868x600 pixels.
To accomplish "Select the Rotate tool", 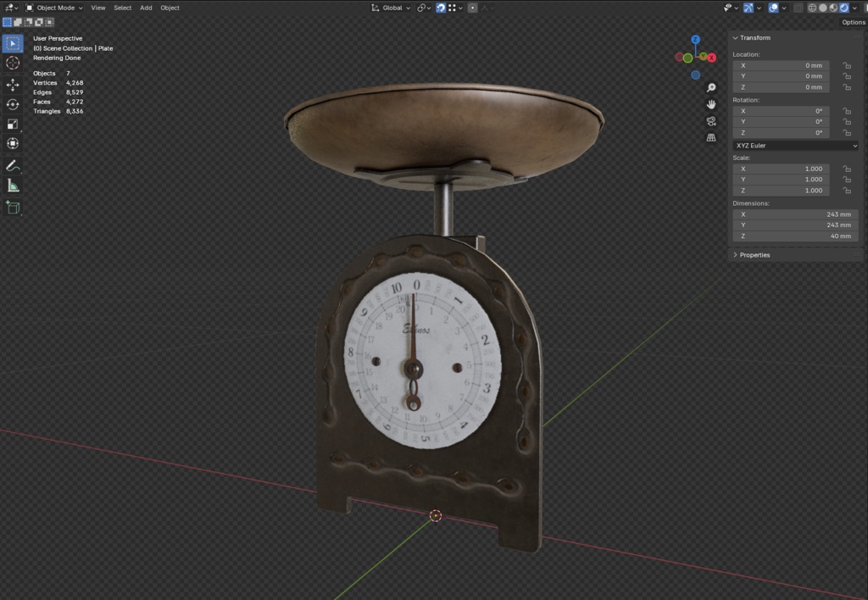I will (13, 104).
